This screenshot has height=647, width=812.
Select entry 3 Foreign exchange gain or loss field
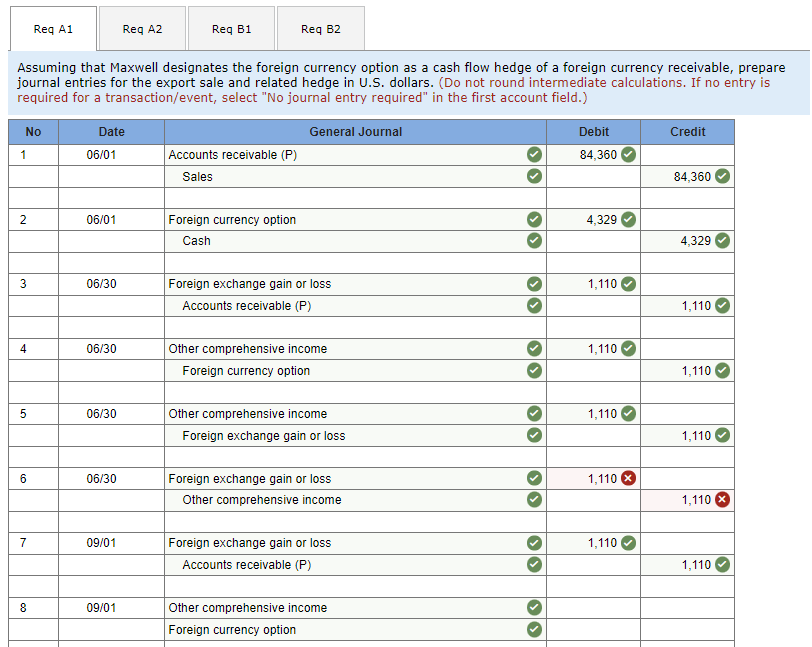355,284
